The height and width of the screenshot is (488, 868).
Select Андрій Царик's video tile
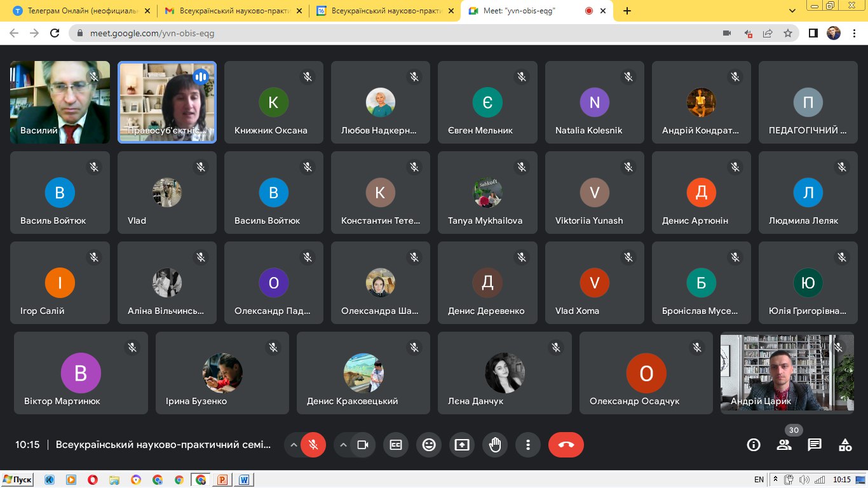(x=787, y=373)
